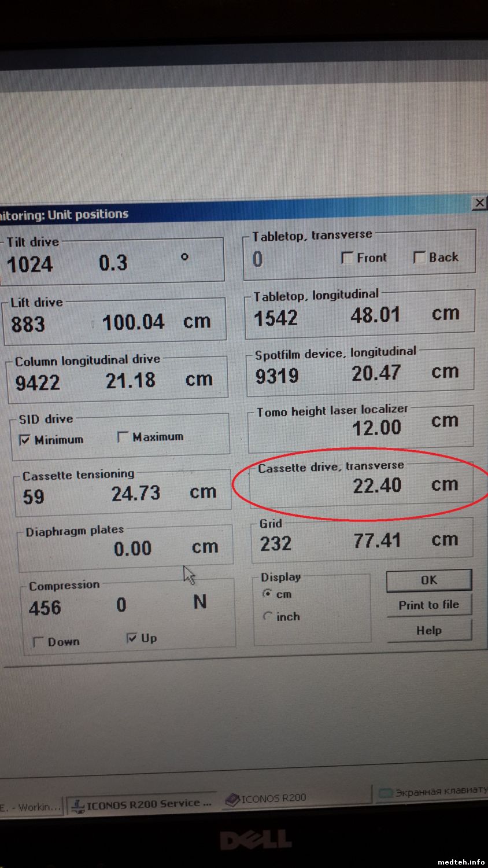Select cm display unit option
The height and width of the screenshot is (868, 488).
click(267, 594)
